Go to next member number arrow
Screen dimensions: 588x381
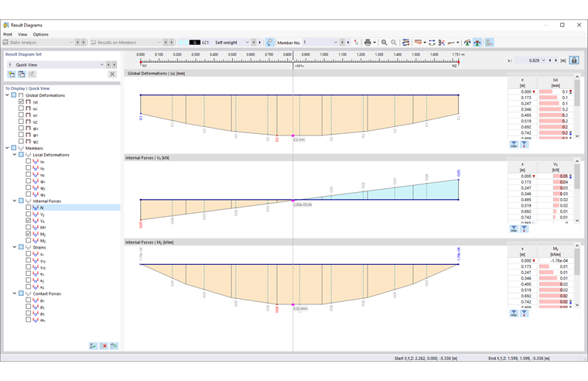tap(348, 43)
